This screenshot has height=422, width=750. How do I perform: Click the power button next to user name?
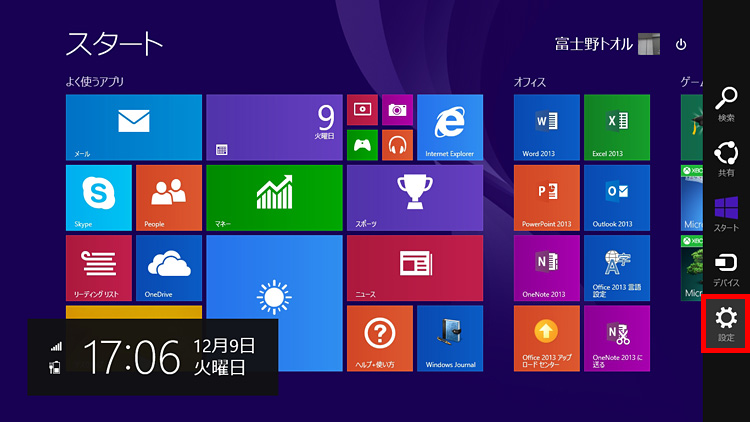pos(681,44)
